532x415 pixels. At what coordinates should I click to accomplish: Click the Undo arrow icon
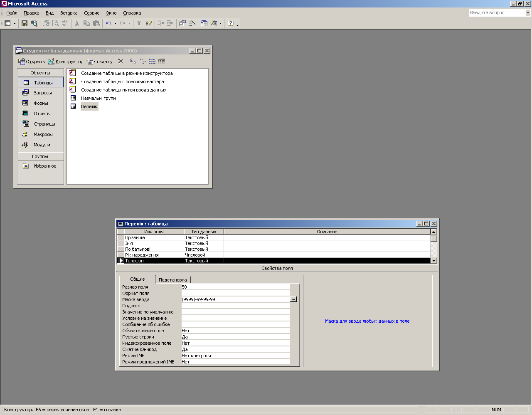tap(108, 23)
